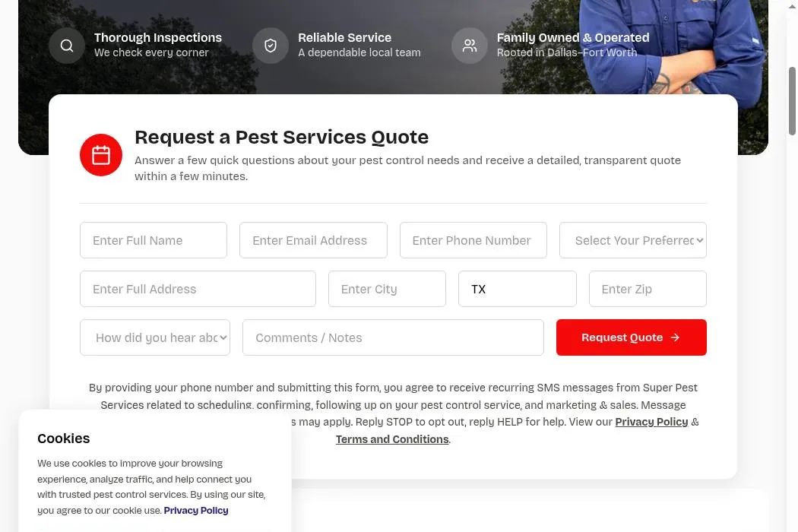The image size is (798, 532).
Task: Click the 'A dependable local team' text
Action: click(359, 52)
